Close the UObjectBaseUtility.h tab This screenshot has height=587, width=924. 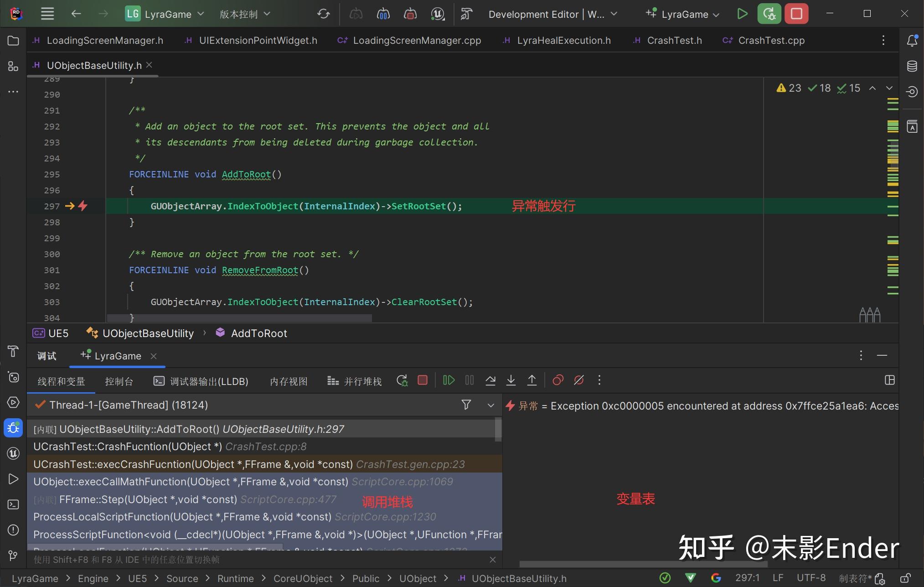(x=149, y=65)
